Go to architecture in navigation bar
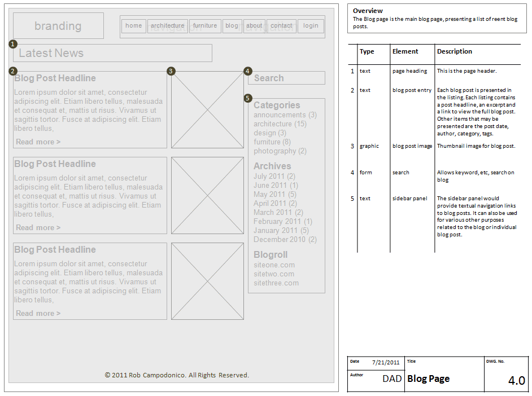Viewport: 532px width, 396px height. click(168, 26)
